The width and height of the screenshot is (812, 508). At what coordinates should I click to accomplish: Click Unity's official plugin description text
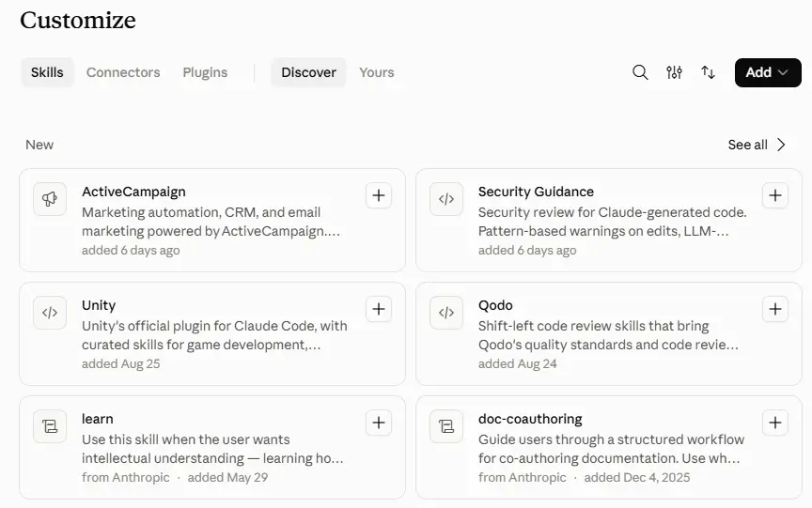[214, 336]
